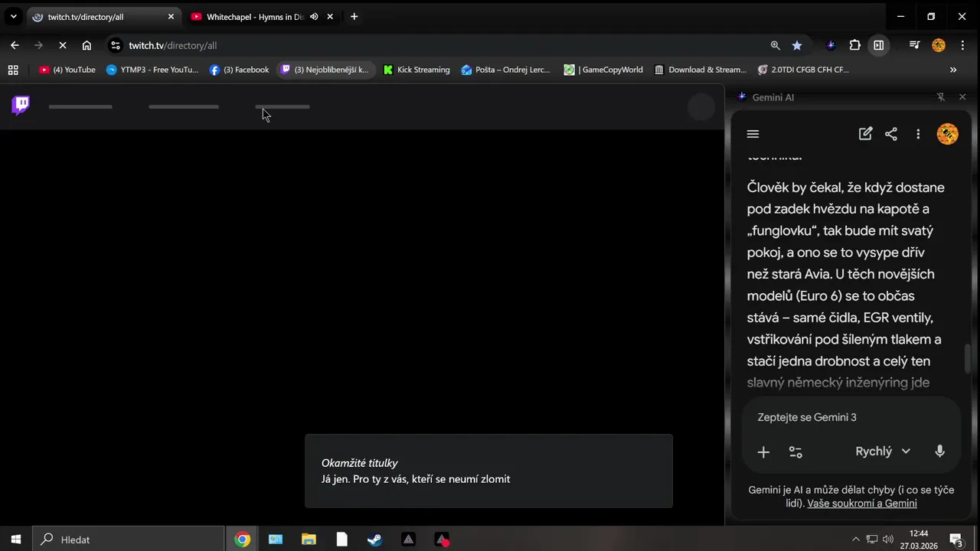The image size is (980, 551).
Task: Open the Download & Stream... bookmark
Action: (701, 70)
